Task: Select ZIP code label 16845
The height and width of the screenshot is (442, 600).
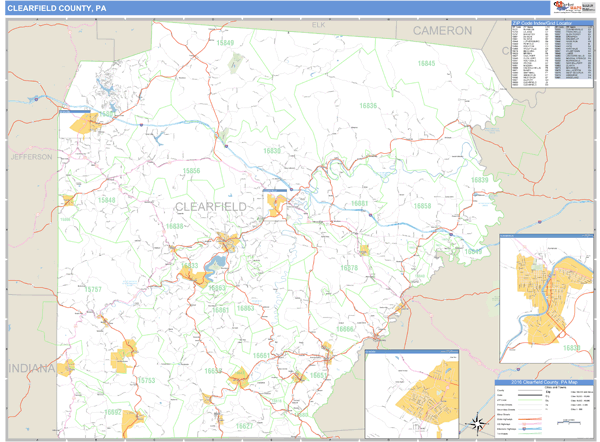Action: click(x=426, y=64)
